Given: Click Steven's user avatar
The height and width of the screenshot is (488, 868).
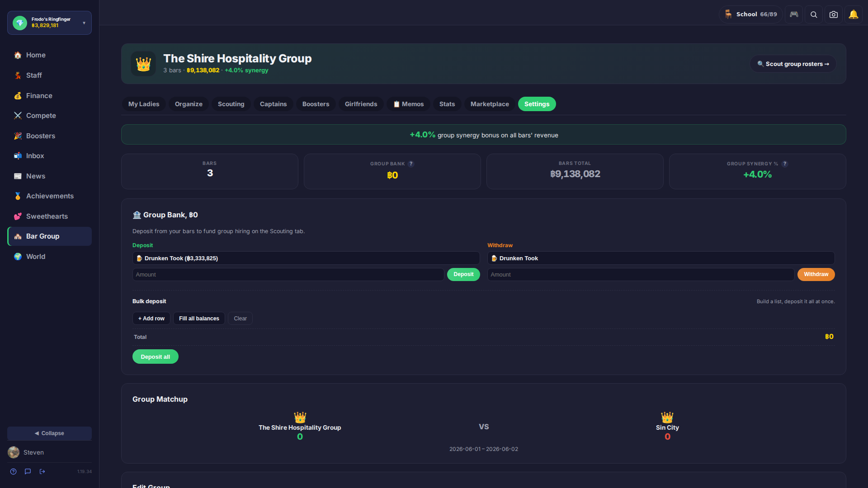Looking at the screenshot, I should [x=14, y=452].
